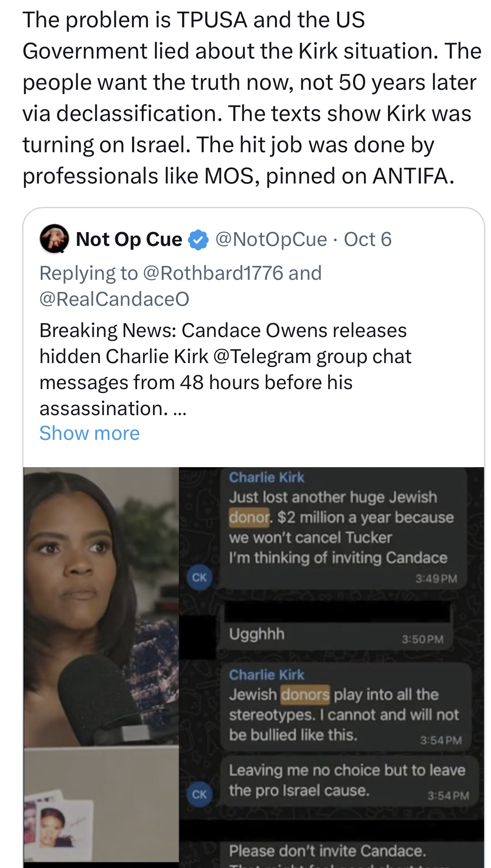491x868 pixels.
Task: Visit the @RealCandaceO mention
Action: (115, 299)
